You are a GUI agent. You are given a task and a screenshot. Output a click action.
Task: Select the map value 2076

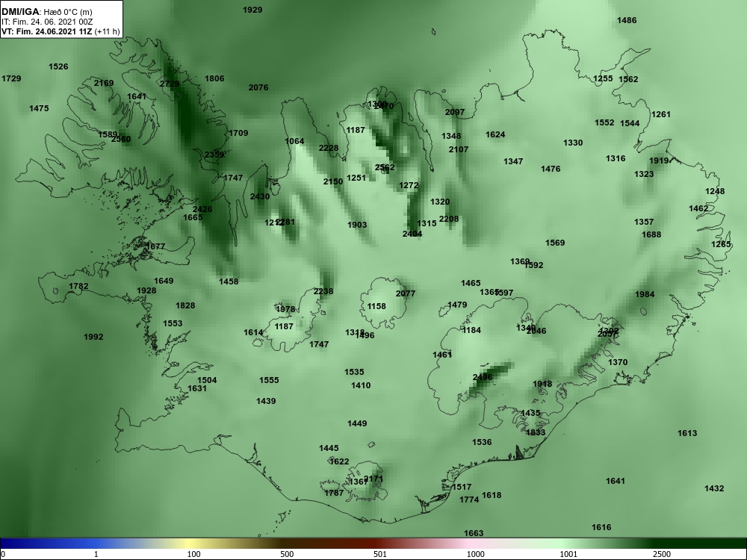(x=258, y=87)
